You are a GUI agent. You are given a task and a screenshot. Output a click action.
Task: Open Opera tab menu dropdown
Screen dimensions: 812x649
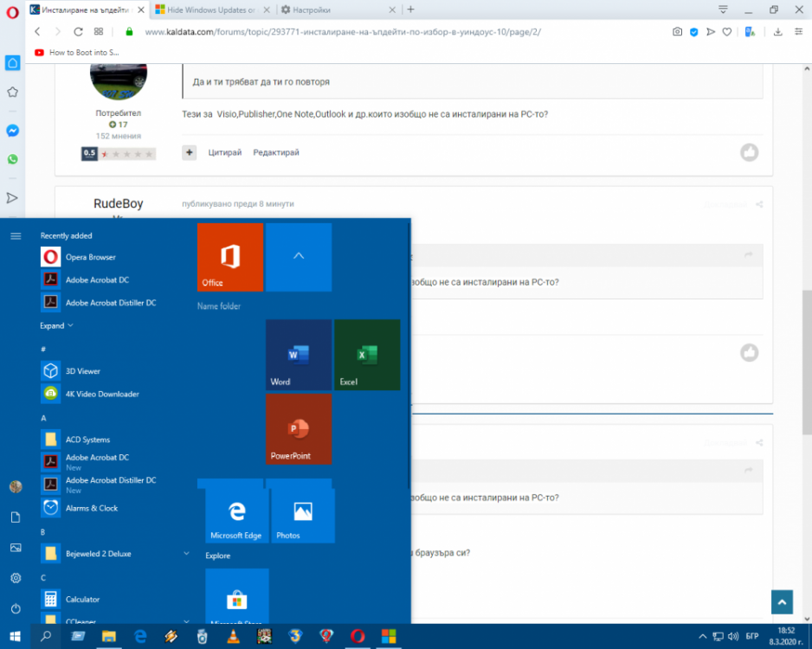point(723,10)
